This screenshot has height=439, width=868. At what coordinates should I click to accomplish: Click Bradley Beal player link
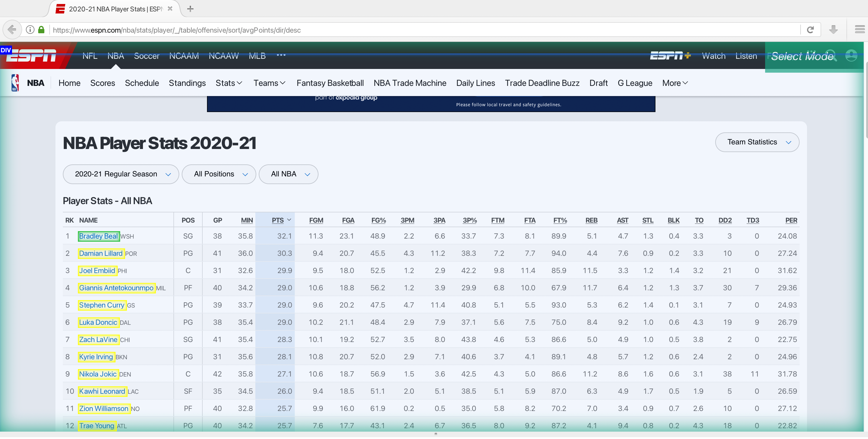pyautogui.click(x=98, y=236)
